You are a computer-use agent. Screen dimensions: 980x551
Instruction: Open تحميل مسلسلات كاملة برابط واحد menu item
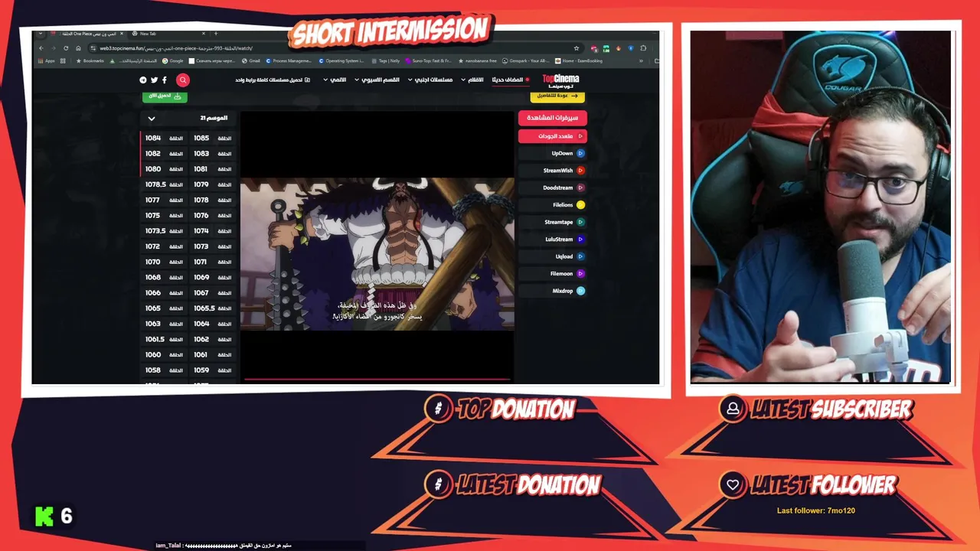pyautogui.click(x=273, y=80)
